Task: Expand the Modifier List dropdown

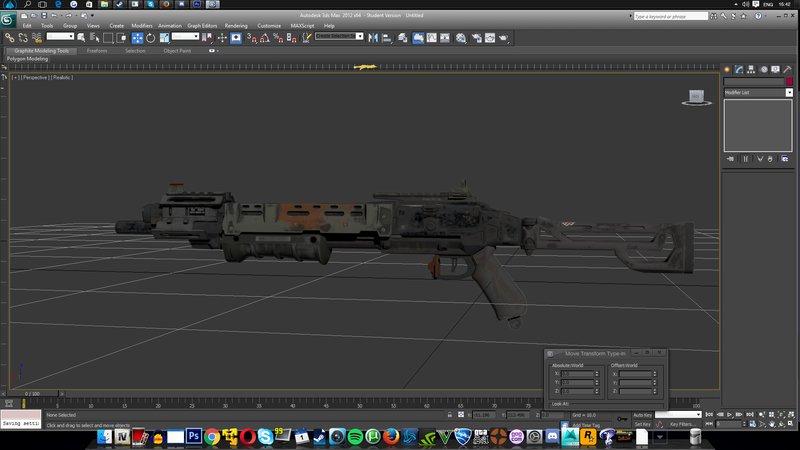Action: point(789,92)
